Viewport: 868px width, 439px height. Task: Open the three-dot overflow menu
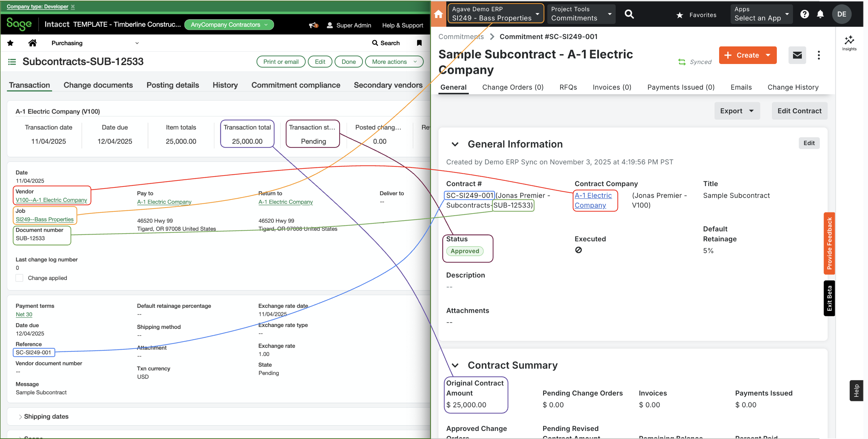coord(819,55)
